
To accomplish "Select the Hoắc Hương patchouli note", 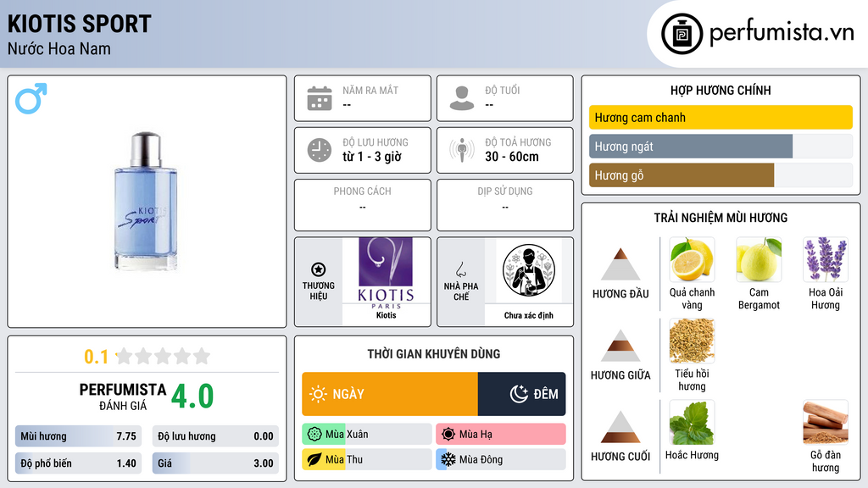I will point(692,422).
